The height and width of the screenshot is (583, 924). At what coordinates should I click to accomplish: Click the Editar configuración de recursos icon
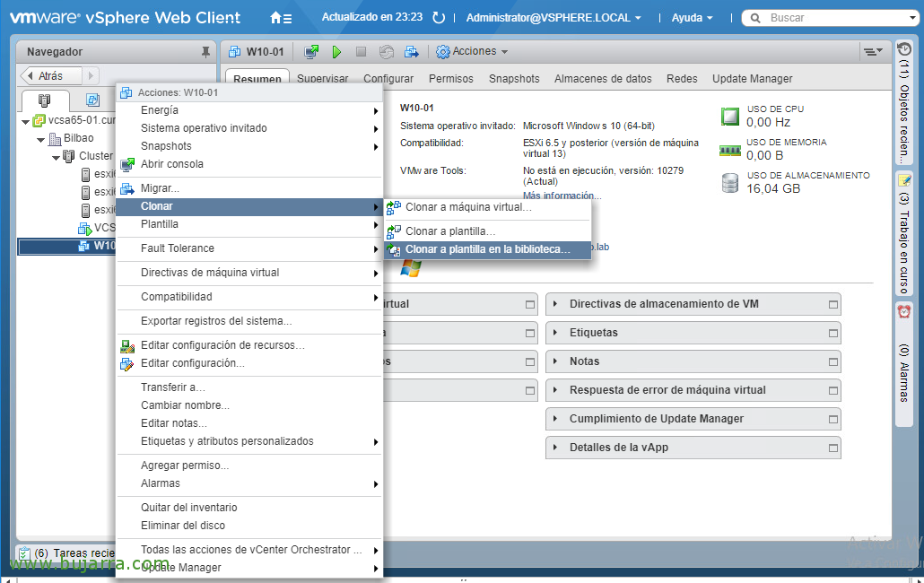point(127,345)
